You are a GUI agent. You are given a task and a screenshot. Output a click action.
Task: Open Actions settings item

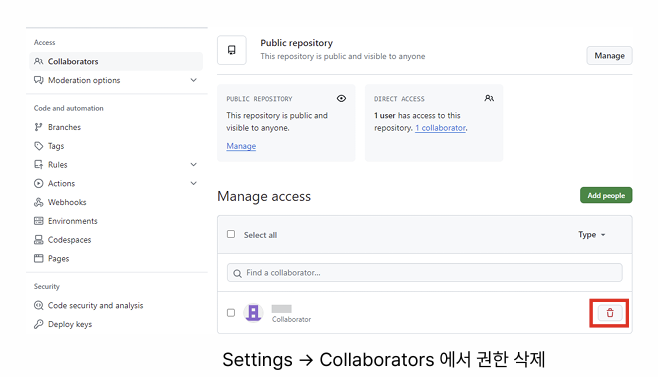pyautogui.click(x=61, y=183)
